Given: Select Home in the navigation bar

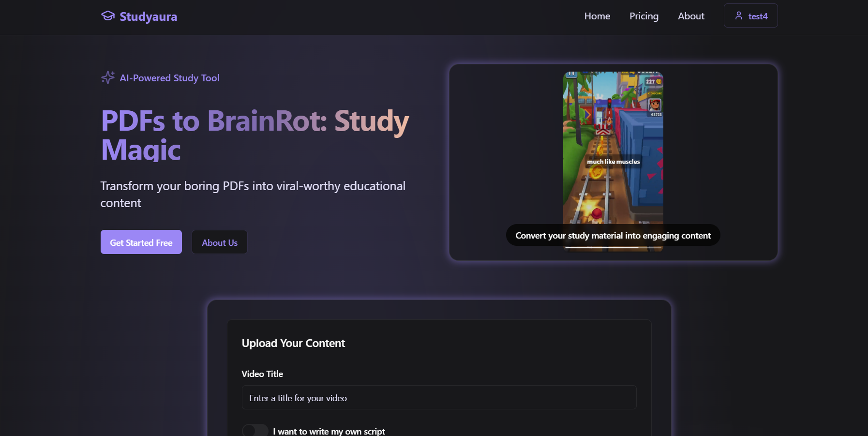Looking at the screenshot, I should pos(597,16).
